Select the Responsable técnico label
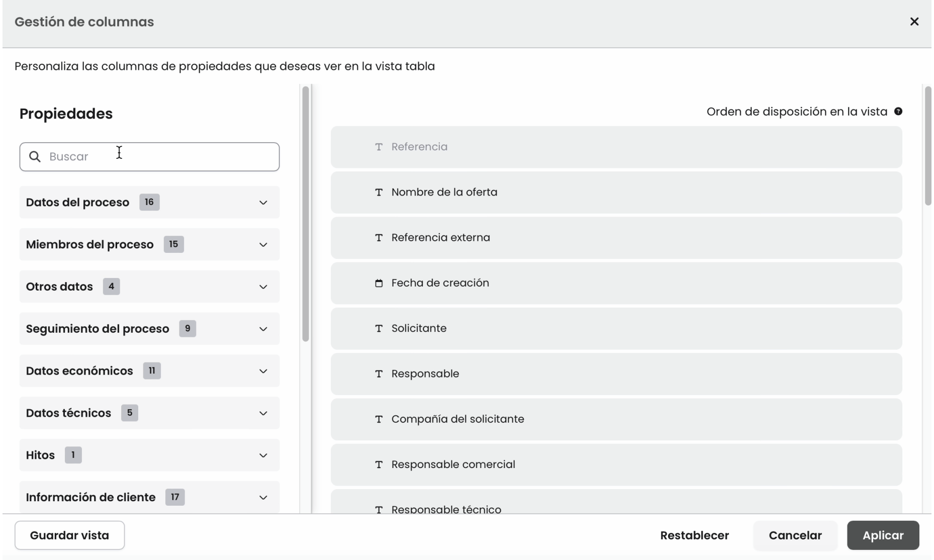Viewport: 934px width, 560px height. pos(446,509)
